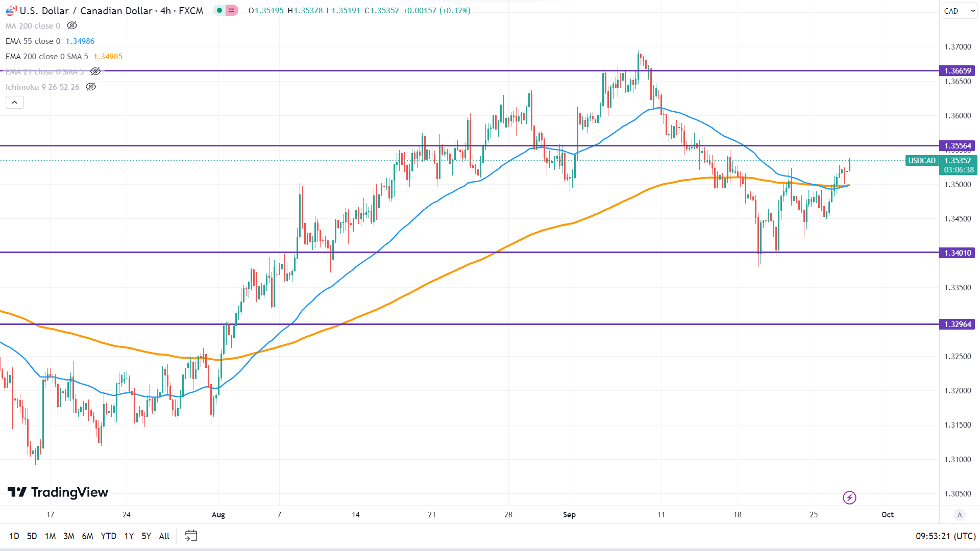Select the 1.36659 horizontal line label
Screen dimensions: 980x551
957,71
